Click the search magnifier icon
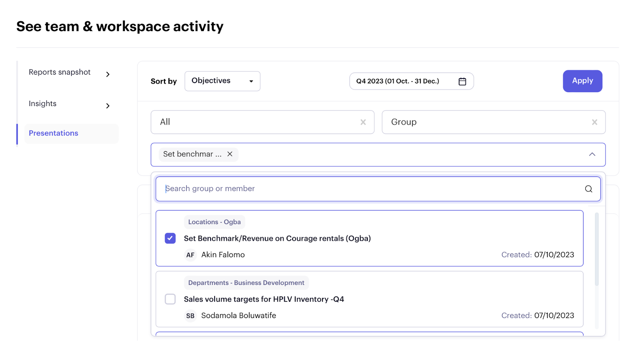The image size is (644, 341). pyautogui.click(x=588, y=189)
